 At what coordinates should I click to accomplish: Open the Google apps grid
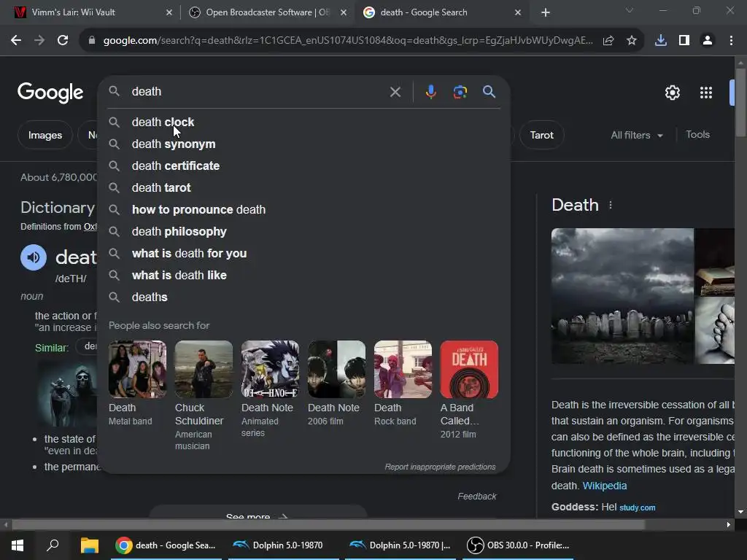706,93
